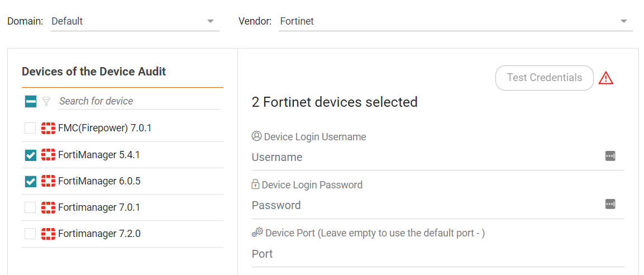Screen dimensions: 644x275
Task: Click Fortinet logo beside FMC(Firepower) 7.0.1
Action: coord(49,128)
